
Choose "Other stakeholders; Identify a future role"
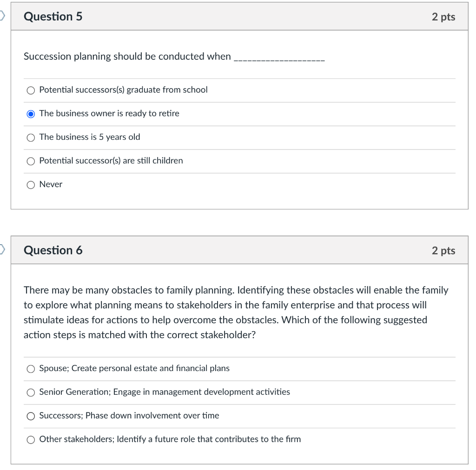[31, 439]
